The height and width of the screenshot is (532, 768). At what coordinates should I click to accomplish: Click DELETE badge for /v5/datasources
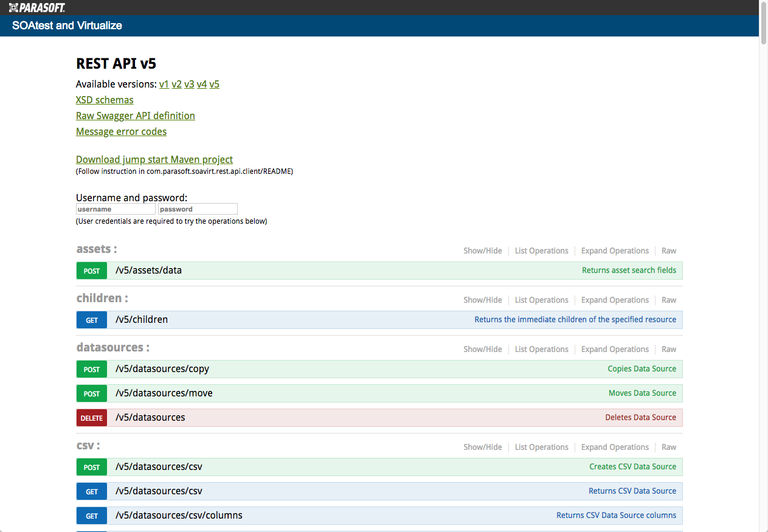point(92,418)
